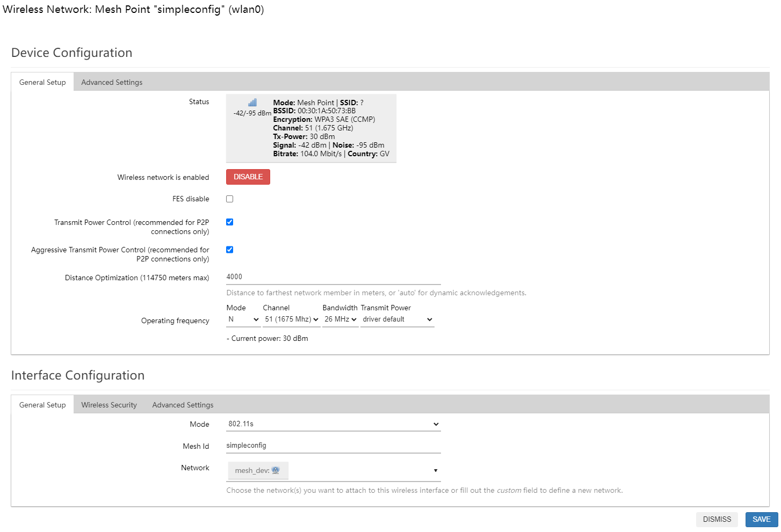Open the Transmit Power driver default dropdown

tap(397, 319)
